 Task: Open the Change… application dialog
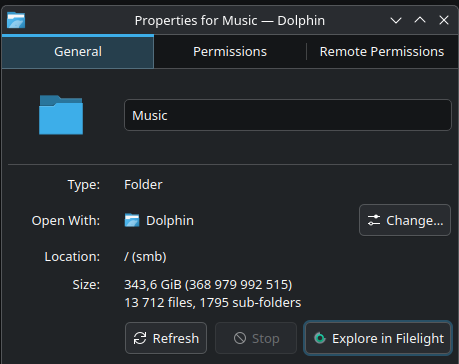[x=405, y=220]
